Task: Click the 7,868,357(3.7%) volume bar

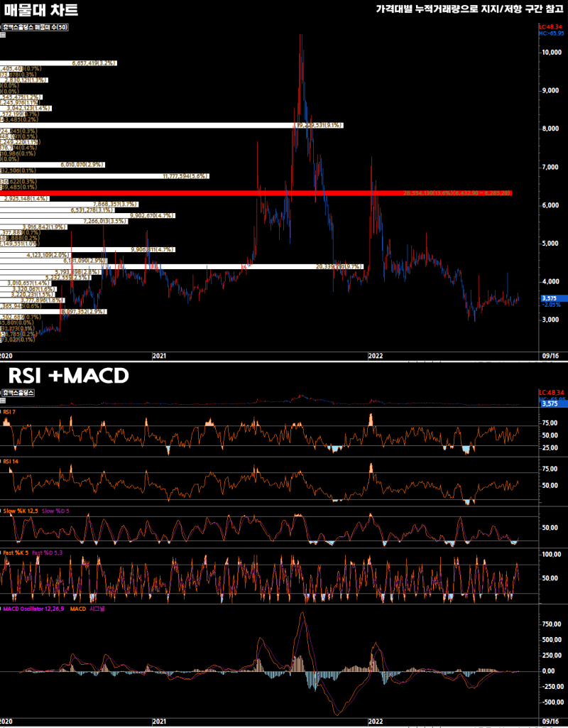Action: 69,205
